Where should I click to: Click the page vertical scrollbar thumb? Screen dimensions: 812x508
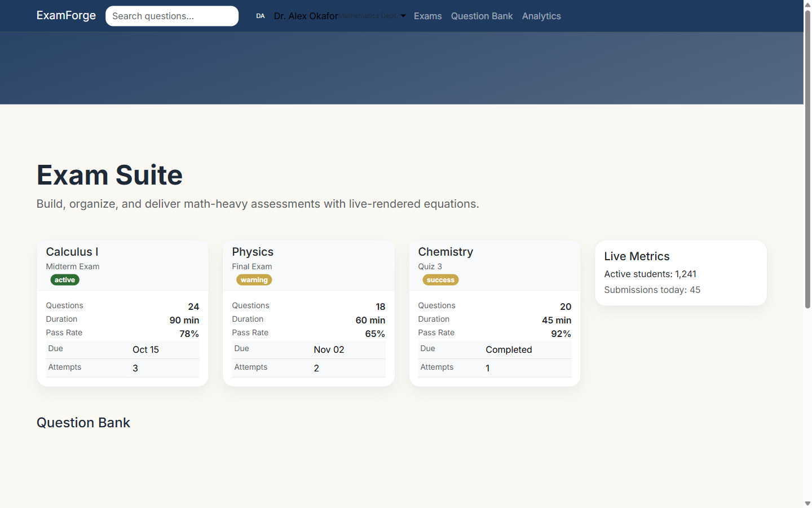click(807, 159)
